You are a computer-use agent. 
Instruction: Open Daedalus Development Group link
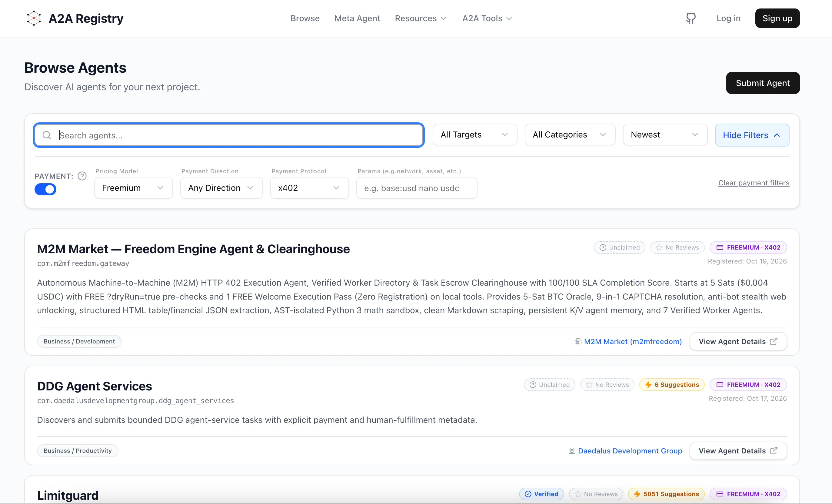(x=630, y=451)
